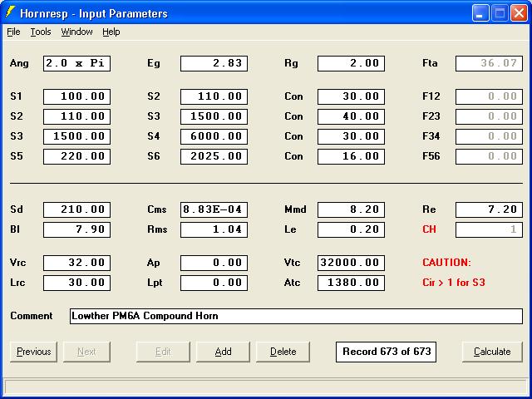Click the Comment field with Lowther PM6A text
Viewport: 532px width, 399px height.
pos(296,316)
